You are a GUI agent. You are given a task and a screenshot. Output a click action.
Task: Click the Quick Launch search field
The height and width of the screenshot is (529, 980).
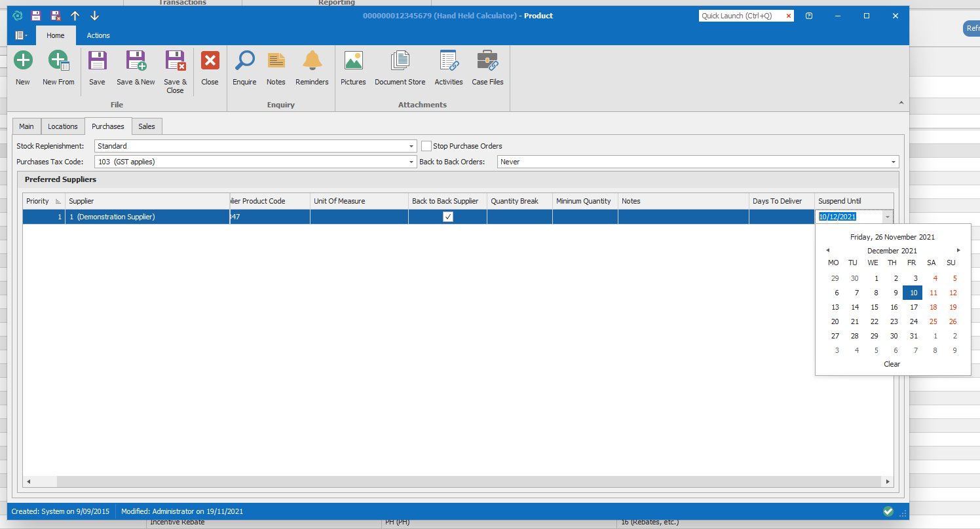740,16
